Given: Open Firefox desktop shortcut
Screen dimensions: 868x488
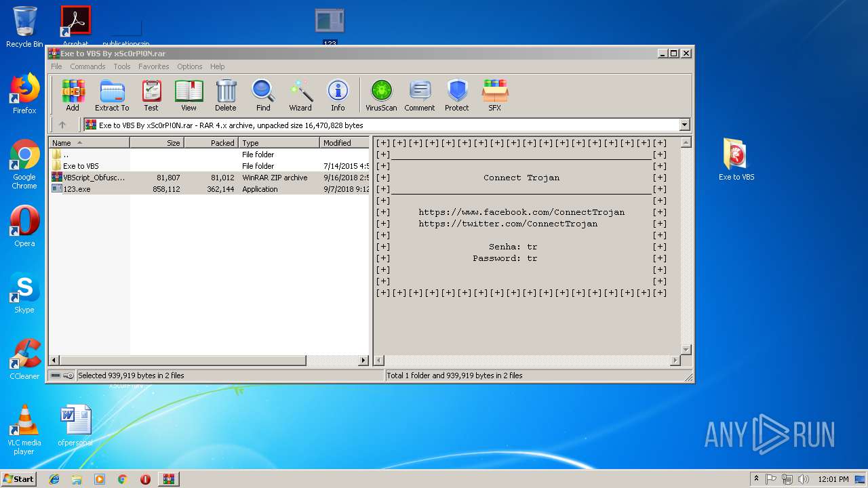Looking at the screenshot, I should coord(24,94).
